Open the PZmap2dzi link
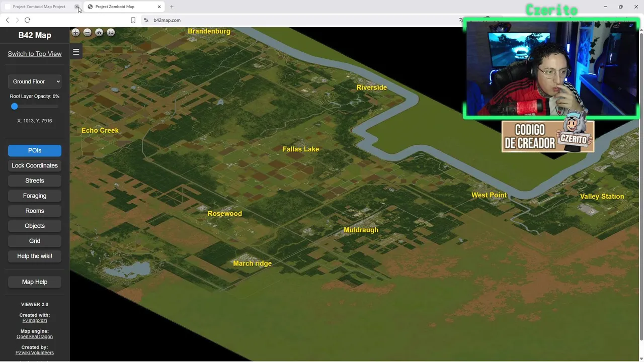 pos(35,320)
